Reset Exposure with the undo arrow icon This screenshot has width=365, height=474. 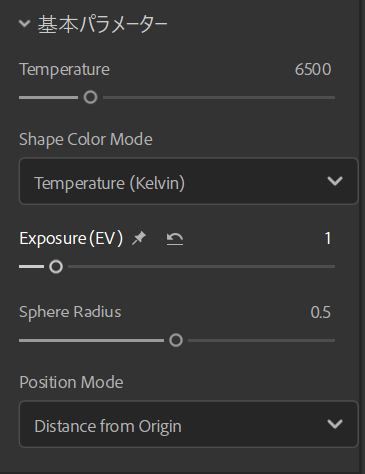(175, 239)
